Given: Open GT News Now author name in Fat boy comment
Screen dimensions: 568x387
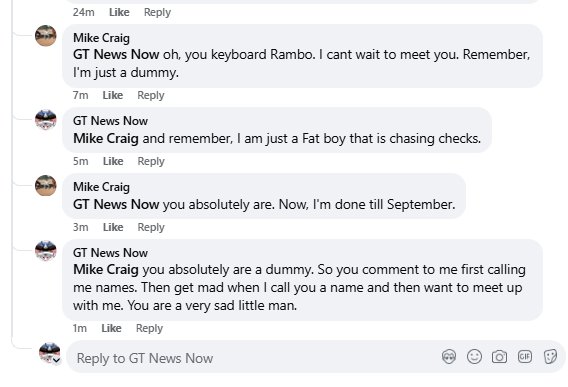Looking at the screenshot, I should (x=110, y=121).
